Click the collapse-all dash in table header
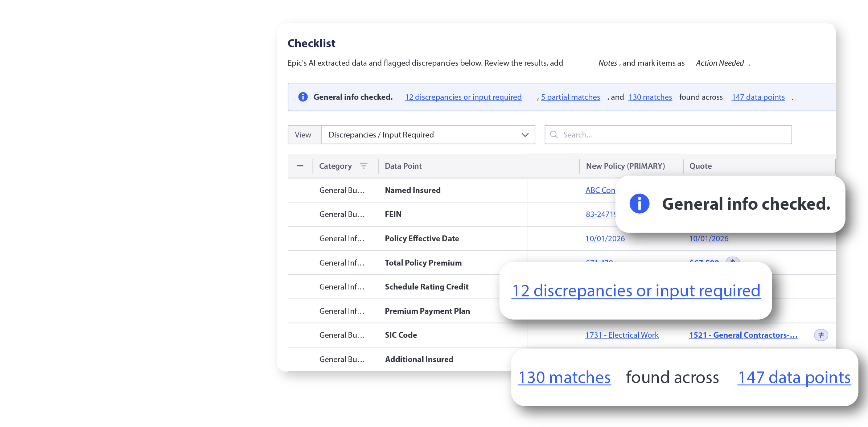This screenshot has width=868, height=427. (300, 166)
